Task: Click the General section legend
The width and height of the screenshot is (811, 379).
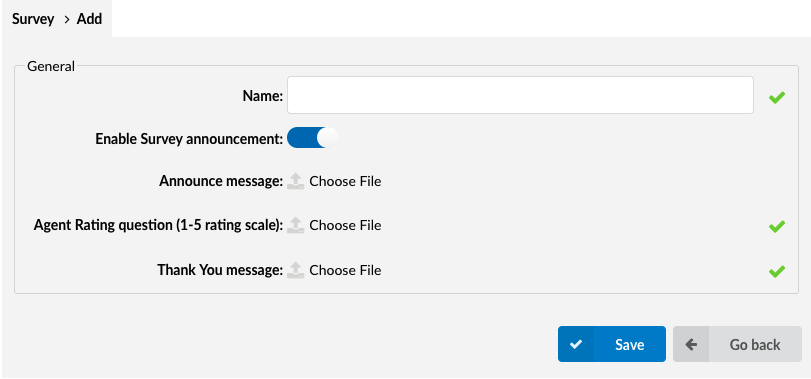Action: click(51, 66)
